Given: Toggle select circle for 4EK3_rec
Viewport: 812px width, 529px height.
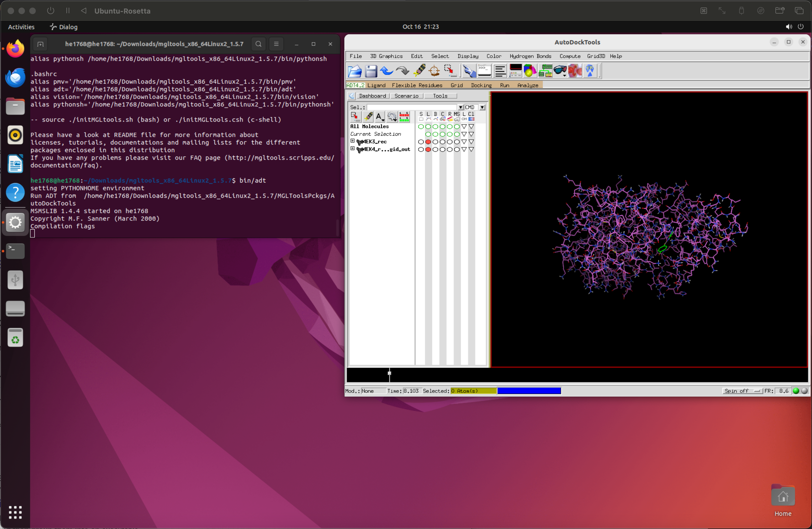Looking at the screenshot, I should point(421,142).
